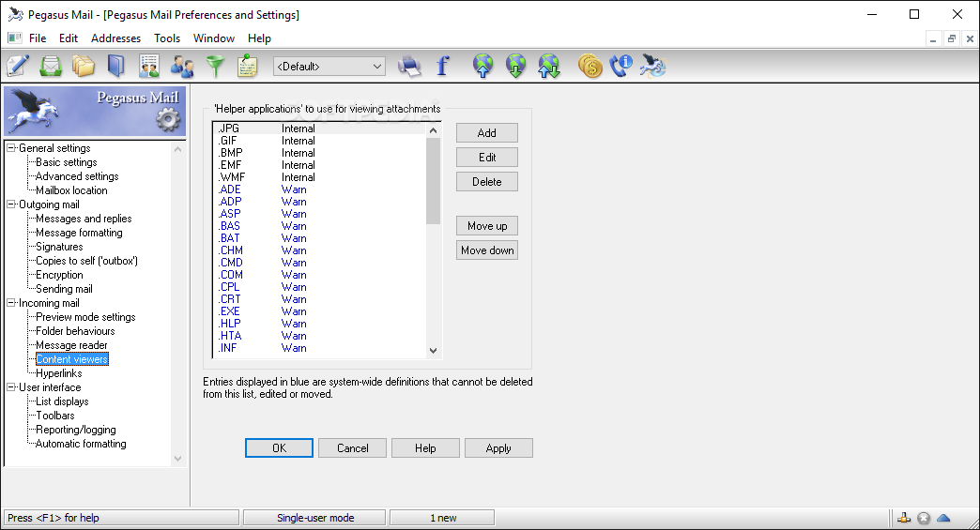Open mail filtering rules with funnel icon

tap(215, 67)
